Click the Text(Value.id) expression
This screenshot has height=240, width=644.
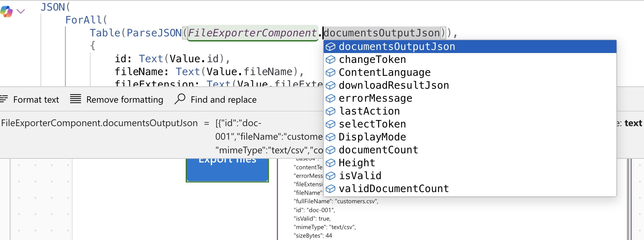click(181, 59)
